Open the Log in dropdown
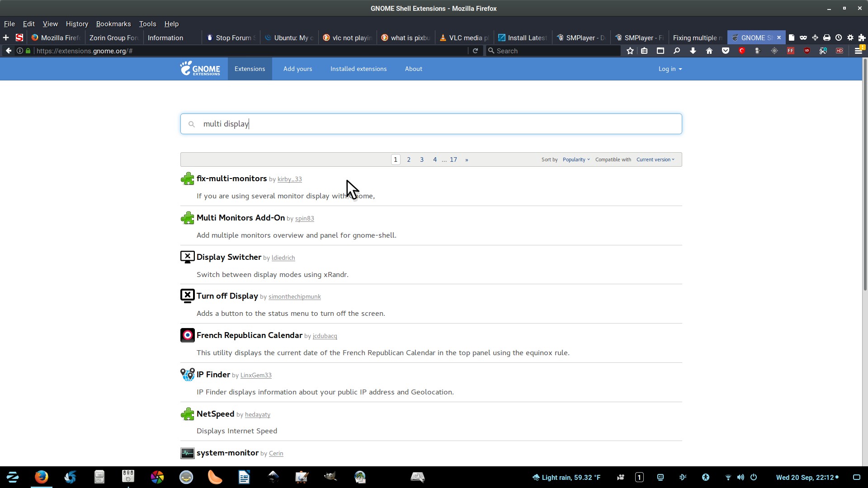Viewport: 868px width, 488px height. [670, 69]
